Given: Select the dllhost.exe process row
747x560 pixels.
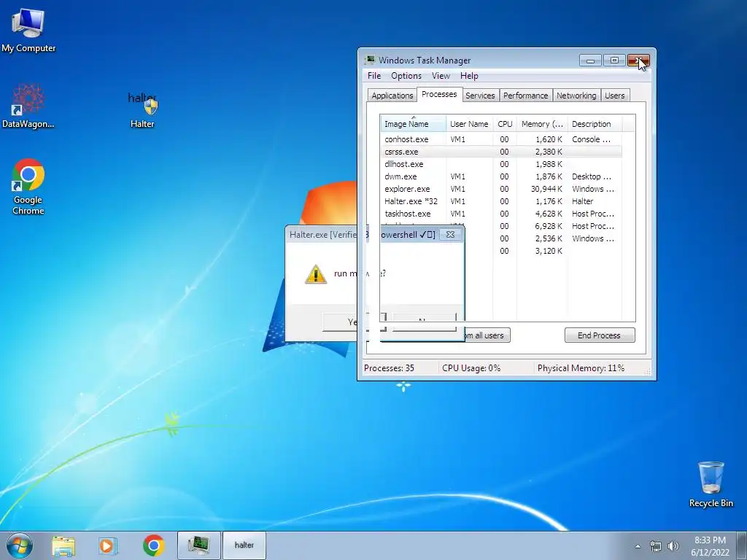Looking at the screenshot, I should [x=501, y=164].
